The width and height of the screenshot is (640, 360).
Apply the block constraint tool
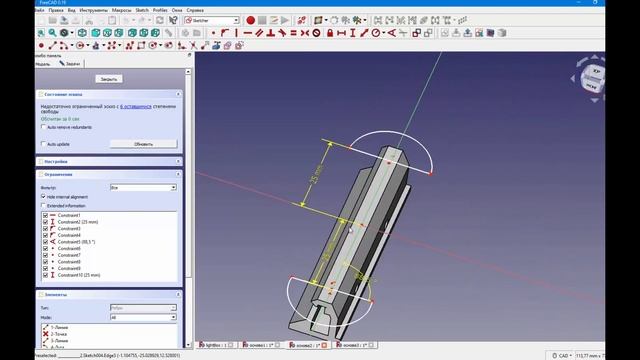coord(316,33)
